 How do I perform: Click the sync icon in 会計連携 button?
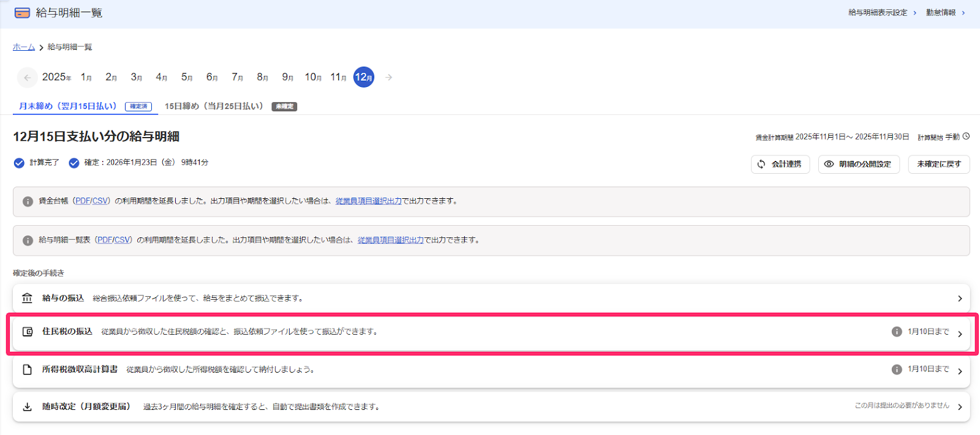[761, 164]
